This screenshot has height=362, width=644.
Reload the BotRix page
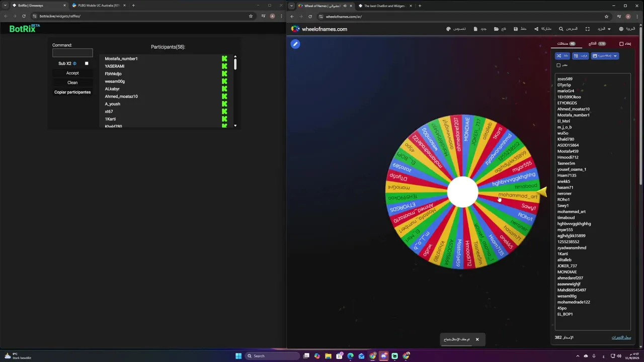pos(24,16)
